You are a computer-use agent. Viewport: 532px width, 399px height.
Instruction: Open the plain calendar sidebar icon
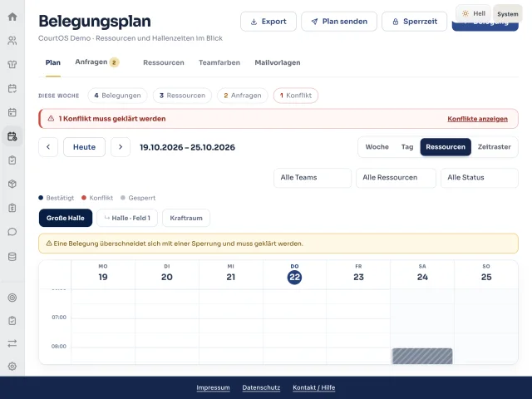coord(12,112)
